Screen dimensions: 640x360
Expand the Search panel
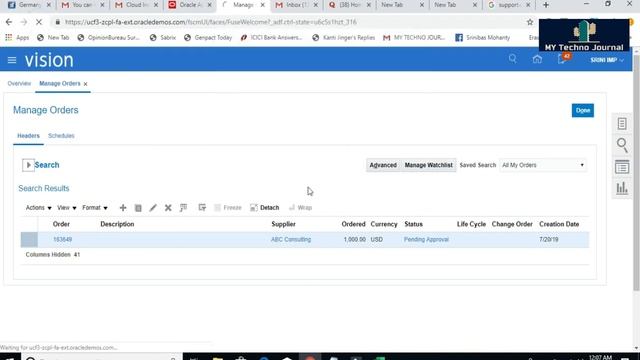point(28,165)
